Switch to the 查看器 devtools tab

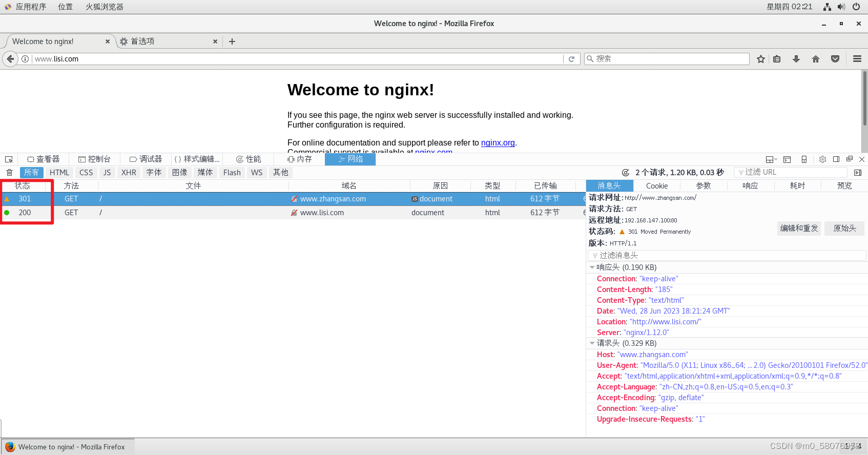44,159
